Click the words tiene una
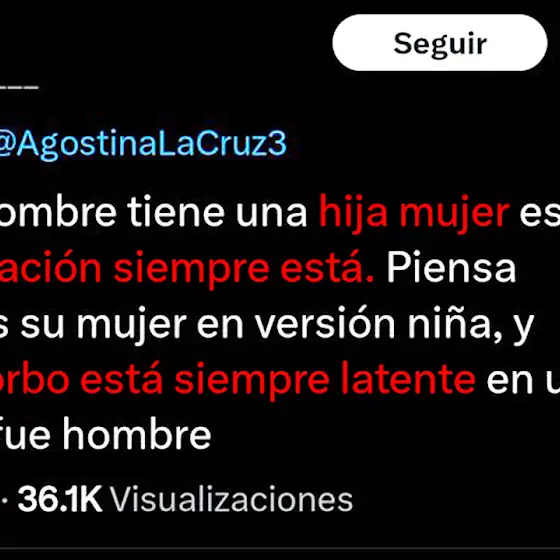Image resolution: width=560 pixels, height=560 pixels. (217, 213)
